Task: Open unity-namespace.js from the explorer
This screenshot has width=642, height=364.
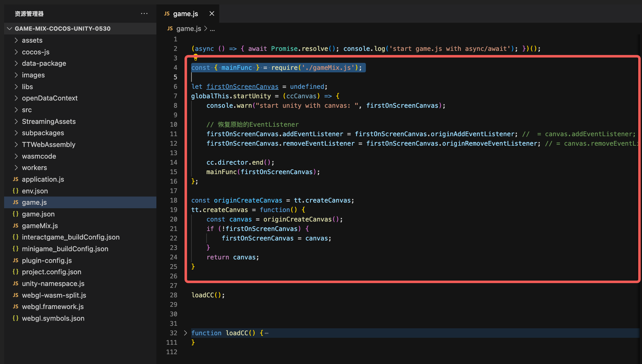Action: (x=53, y=283)
